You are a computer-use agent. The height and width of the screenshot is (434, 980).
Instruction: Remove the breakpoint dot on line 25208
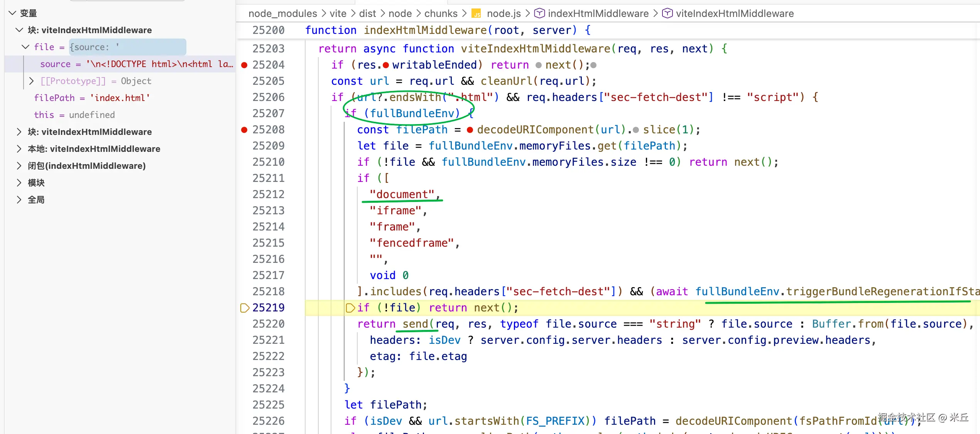coord(244,130)
